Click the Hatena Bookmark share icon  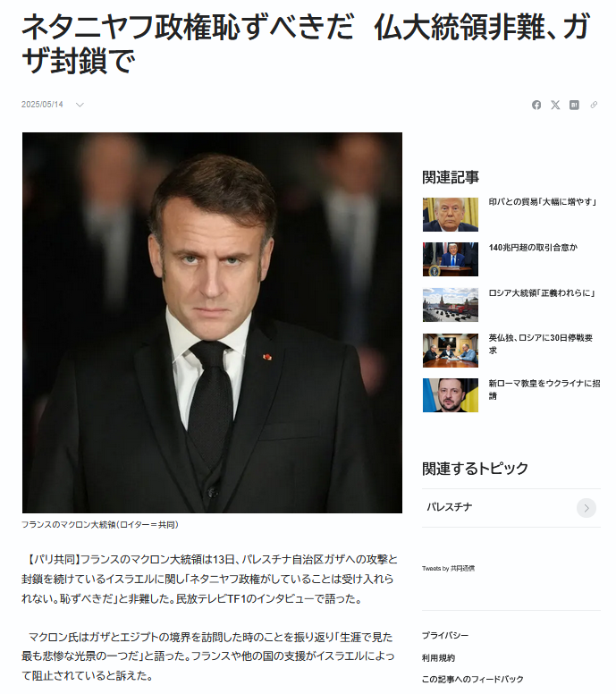coord(574,105)
